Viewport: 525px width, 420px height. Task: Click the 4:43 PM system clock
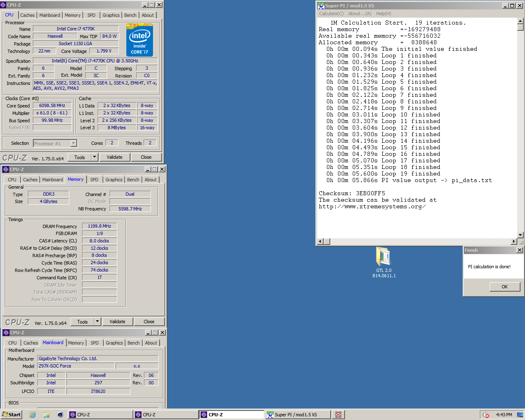coord(504,415)
